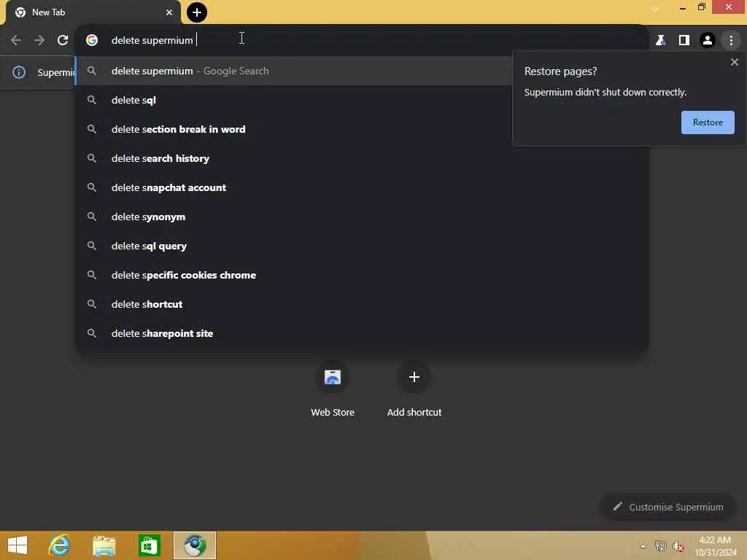Open the Windows Start button
Screen dimensions: 747x560
pos(18,545)
